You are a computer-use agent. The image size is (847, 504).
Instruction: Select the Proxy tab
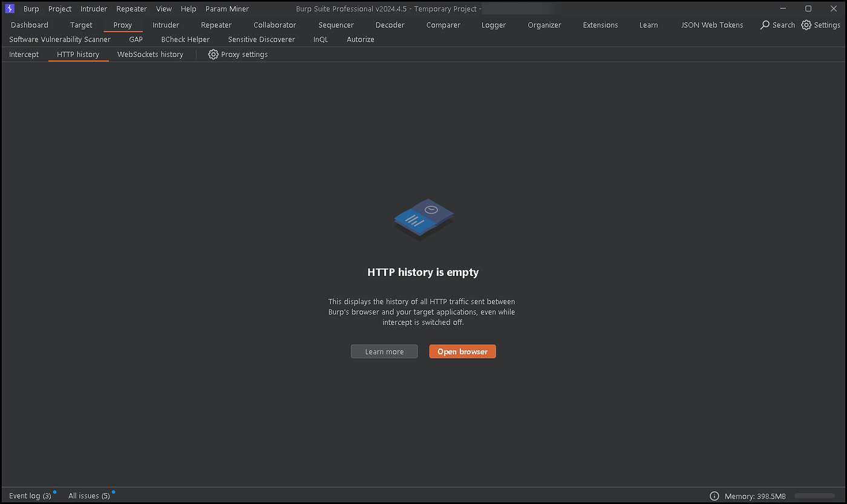pos(122,25)
